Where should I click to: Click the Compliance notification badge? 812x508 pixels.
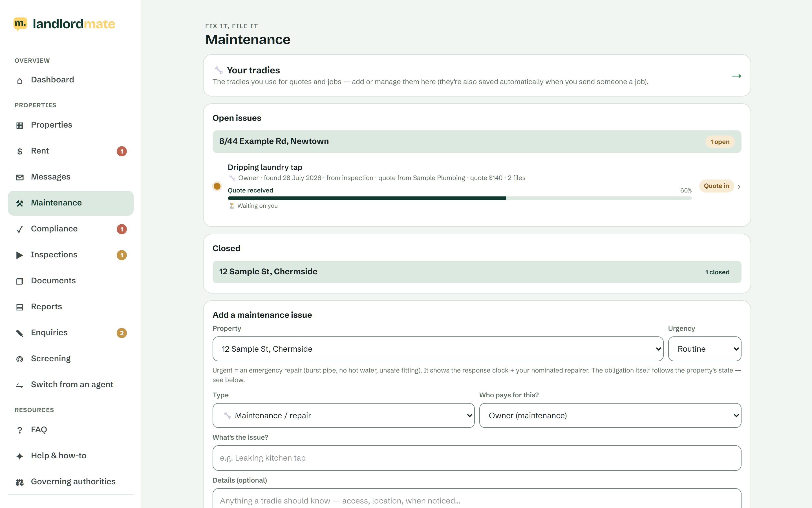tap(122, 229)
